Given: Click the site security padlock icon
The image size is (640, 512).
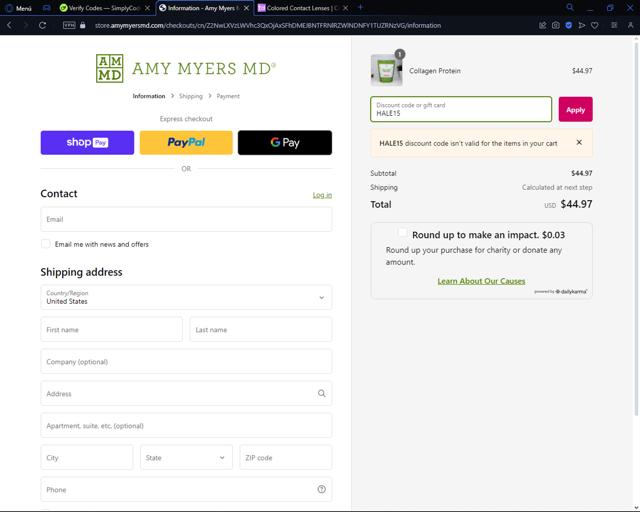Looking at the screenshot, I should coord(83,25).
